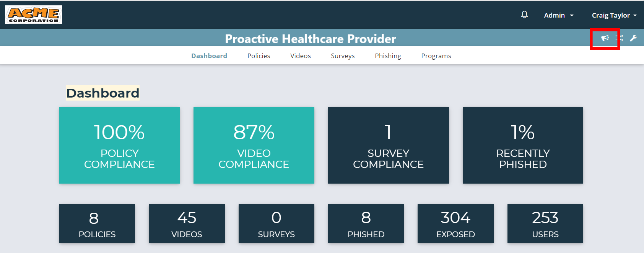Click the 100% Policy Compliance tile

pos(119,145)
